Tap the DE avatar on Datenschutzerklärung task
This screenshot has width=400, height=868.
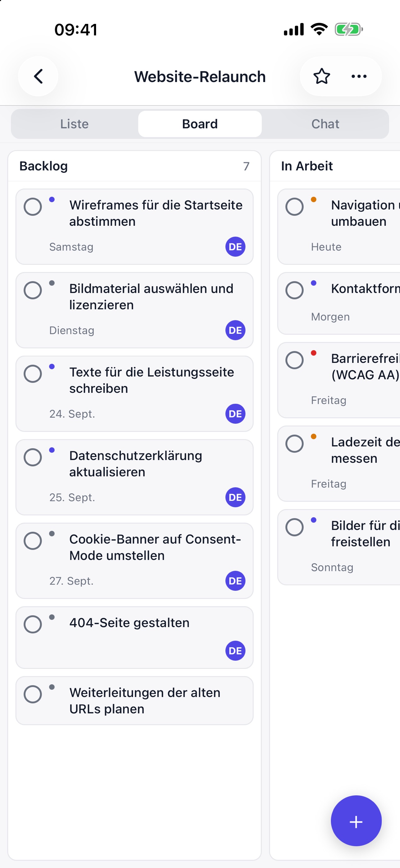(x=235, y=497)
